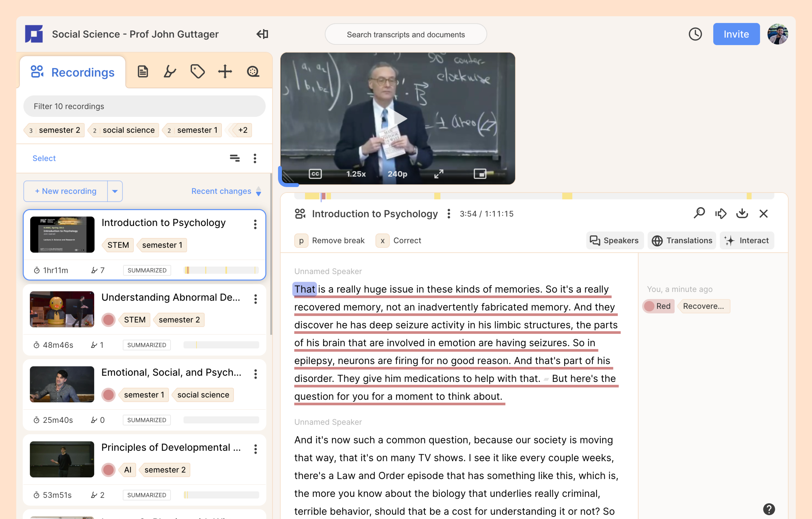Toggle the semester 1 filter tag
The image size is (812, 519).
[x=192, y=130]
